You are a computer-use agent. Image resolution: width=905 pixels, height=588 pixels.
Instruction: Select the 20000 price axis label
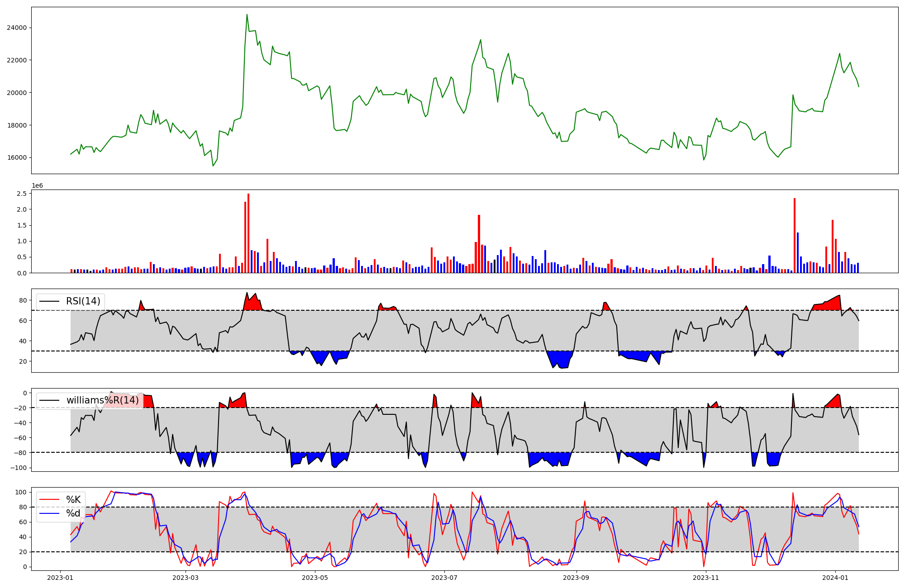coord(17,93)
